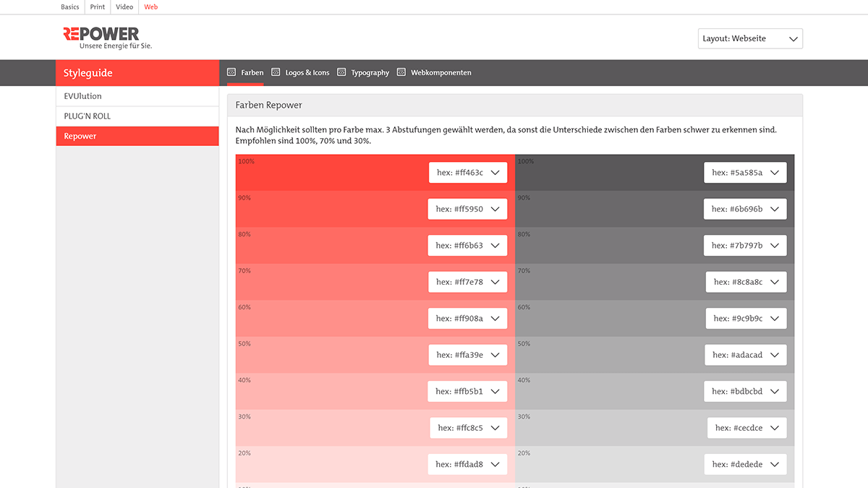
Task: Switch to the Webkomponenten section
Action: 440,72
